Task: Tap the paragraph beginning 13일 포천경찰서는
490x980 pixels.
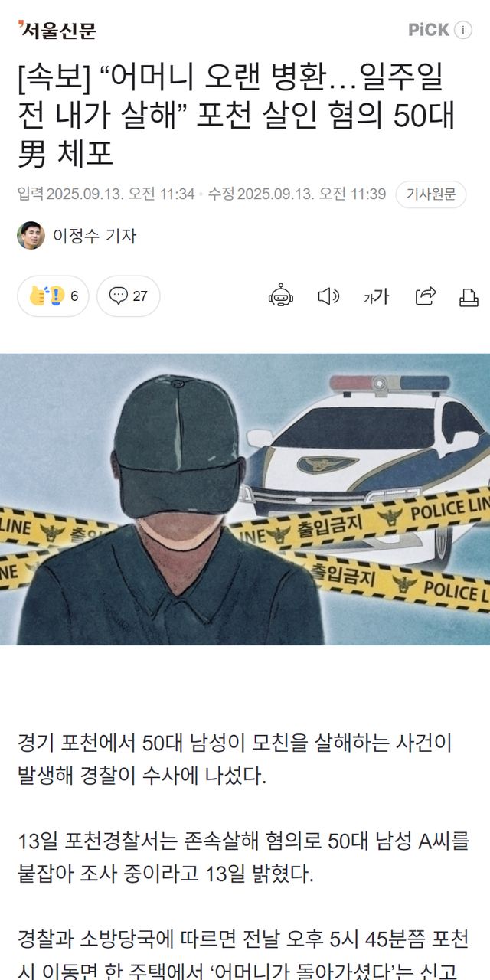Action: click(243, 858)
